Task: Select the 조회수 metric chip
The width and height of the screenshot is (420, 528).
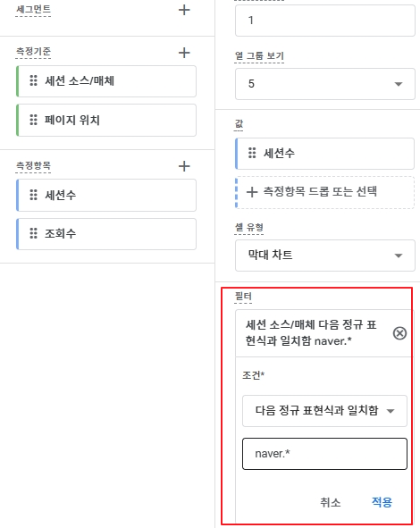Action: [106, 234]
